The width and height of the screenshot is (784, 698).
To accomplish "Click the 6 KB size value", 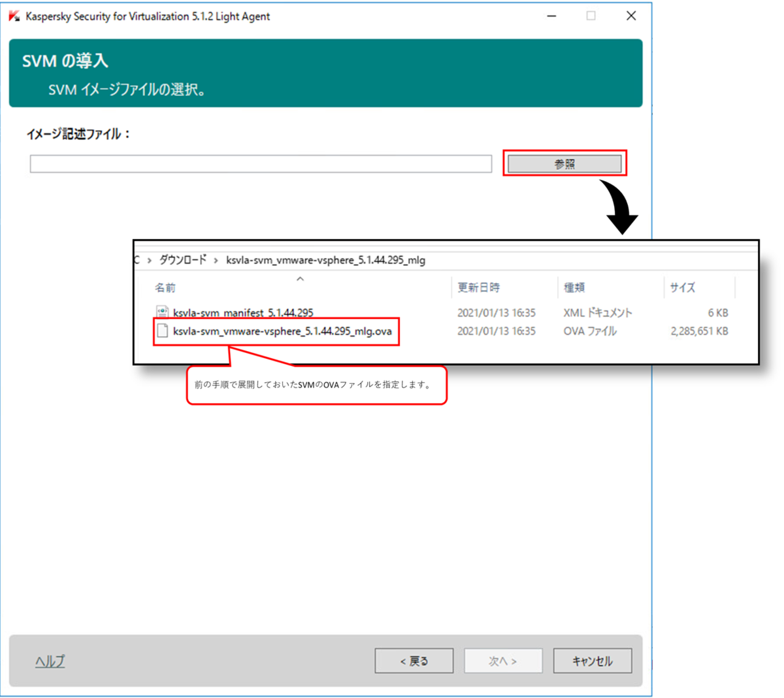I will click(x=718, y=313).
